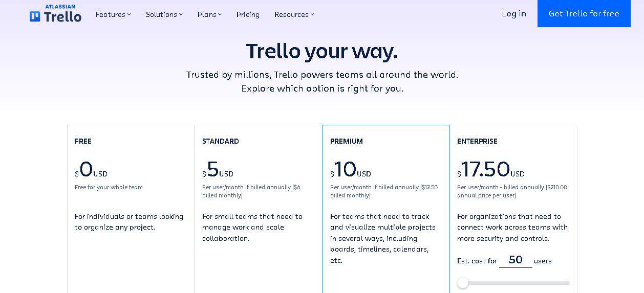Click the Enterprise user count slider handle
The height and width of the screenshot is (293, 644).
click(x=463, y=283)
